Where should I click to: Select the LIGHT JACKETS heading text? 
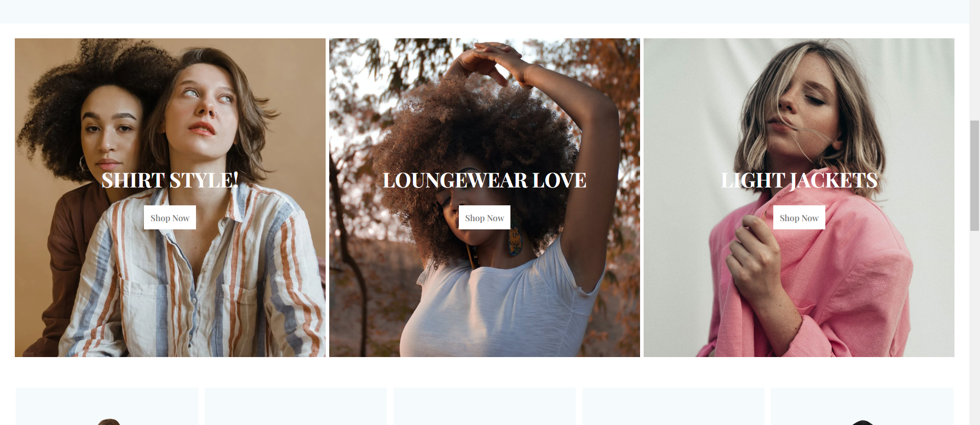[x=799, y=180]
